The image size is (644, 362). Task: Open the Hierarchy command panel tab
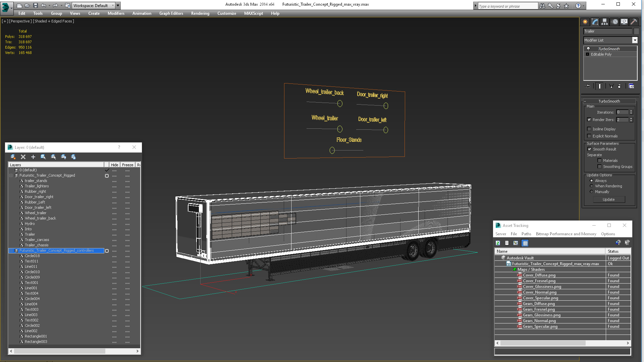(x=604, y=22)
